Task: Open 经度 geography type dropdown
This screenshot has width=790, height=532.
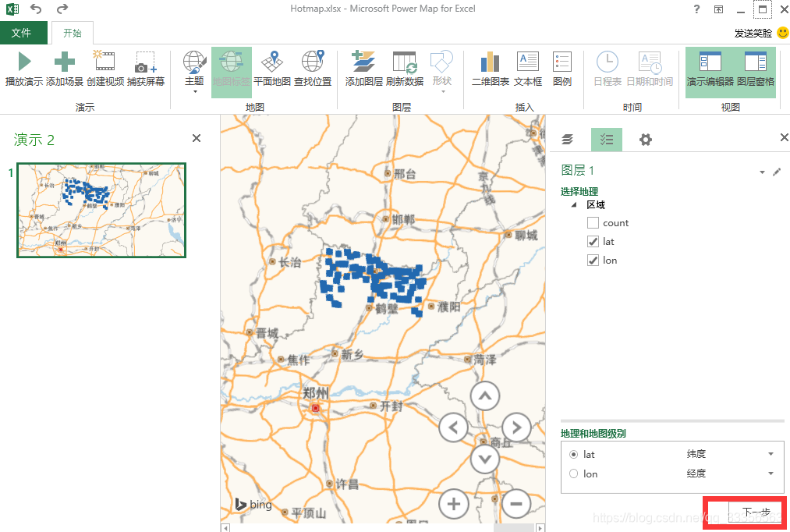Action: 771,473
